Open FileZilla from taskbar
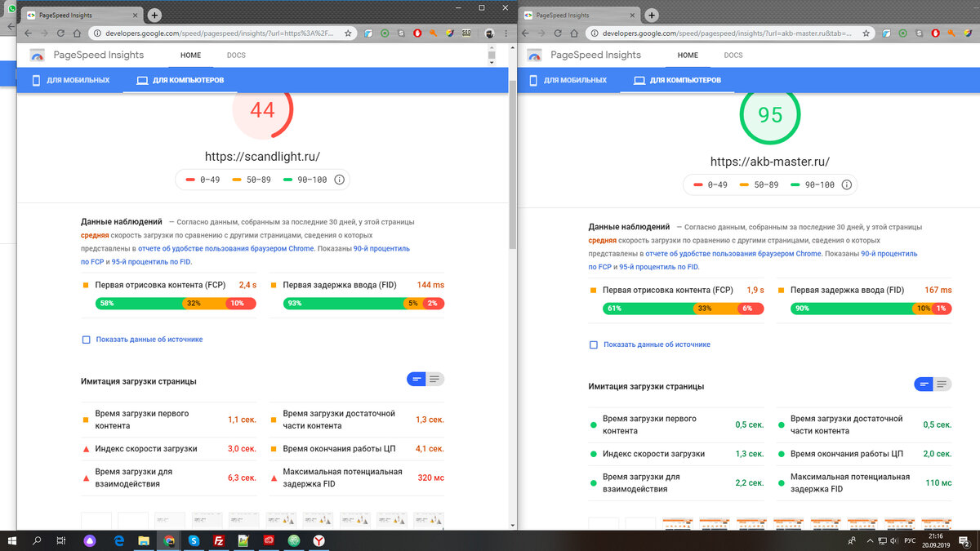This screenshot has width=980, height=551. coord(219,540)
